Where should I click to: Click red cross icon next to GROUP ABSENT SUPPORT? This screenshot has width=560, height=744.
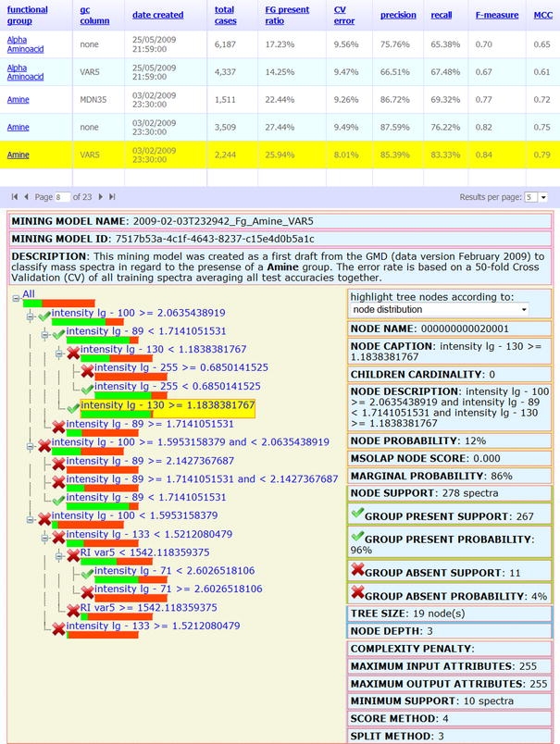tap(357, 569)
